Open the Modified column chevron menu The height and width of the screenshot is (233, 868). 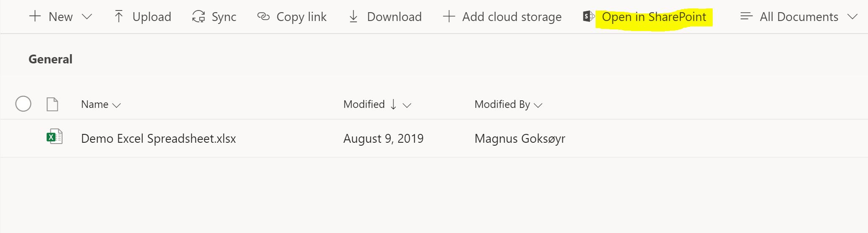click(407, 105)
